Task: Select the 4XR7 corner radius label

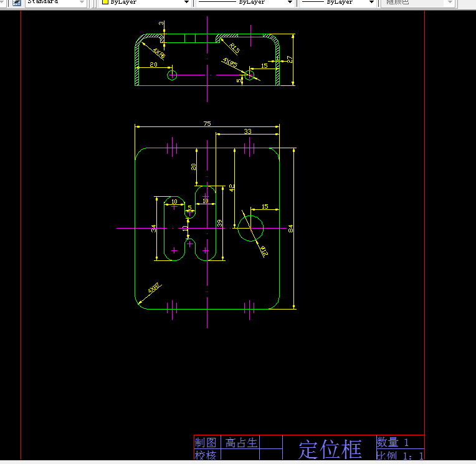Action: (x=153, y=288)
